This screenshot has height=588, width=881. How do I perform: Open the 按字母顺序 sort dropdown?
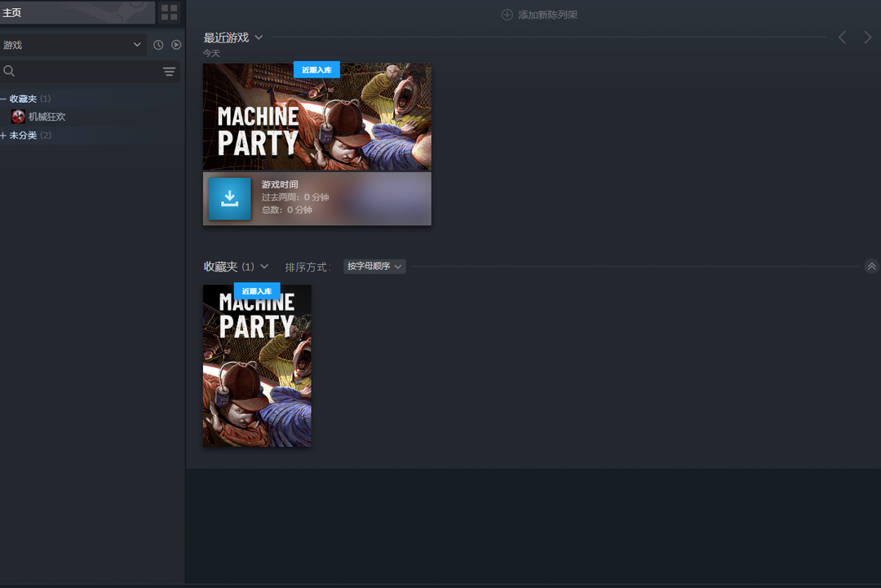coord(374,266)
